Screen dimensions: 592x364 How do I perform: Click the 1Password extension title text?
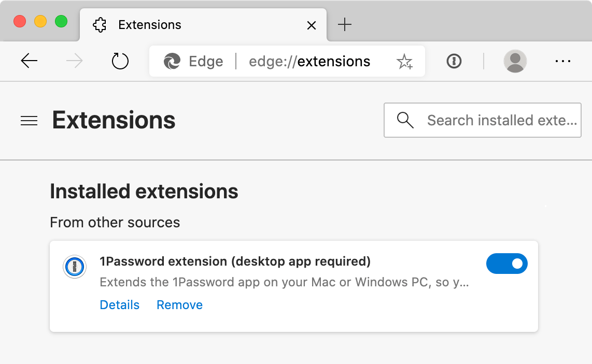235,261
